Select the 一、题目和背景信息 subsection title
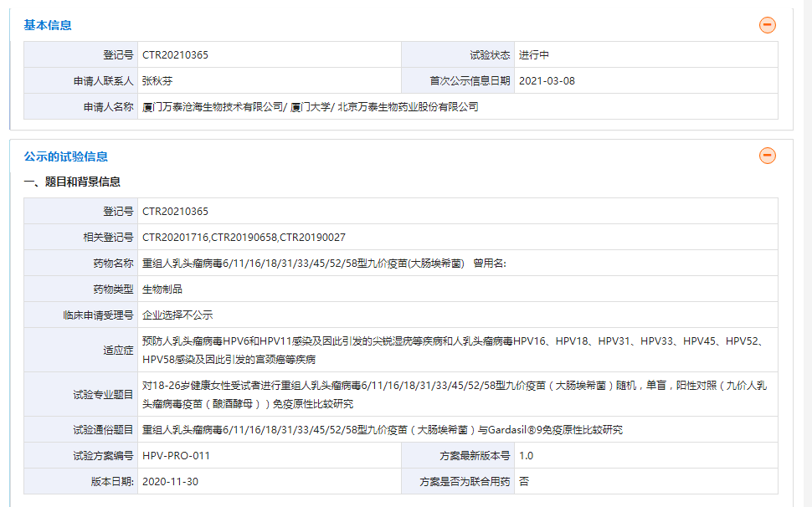The width and height of the screenshot is (812, 507). pos(72,182)
